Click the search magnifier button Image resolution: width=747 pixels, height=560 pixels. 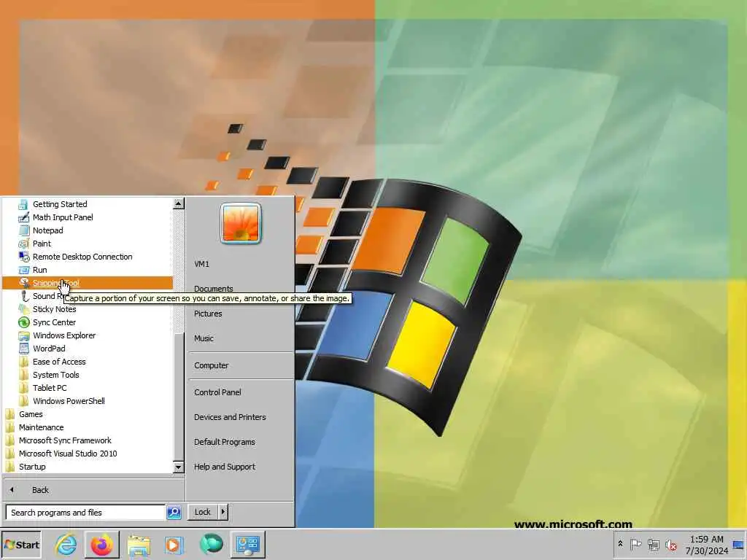174,513
